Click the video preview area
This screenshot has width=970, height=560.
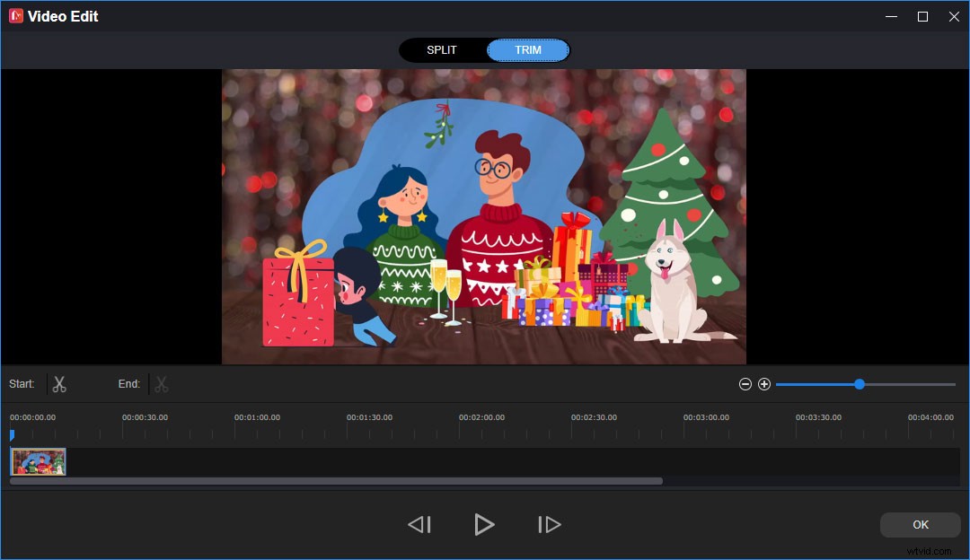(484, 215)
